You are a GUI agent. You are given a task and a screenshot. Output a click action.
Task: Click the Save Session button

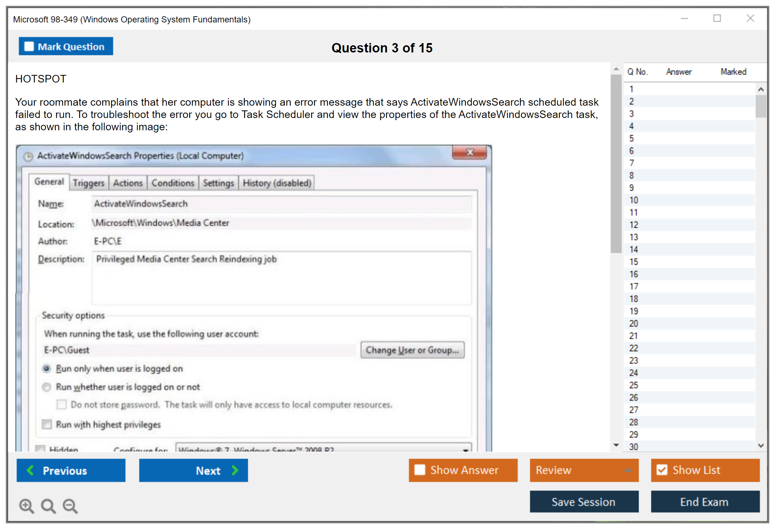coord(584,502)
